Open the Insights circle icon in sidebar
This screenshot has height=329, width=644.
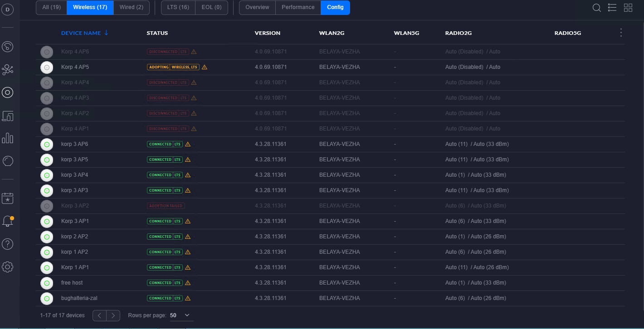(8, 161)
